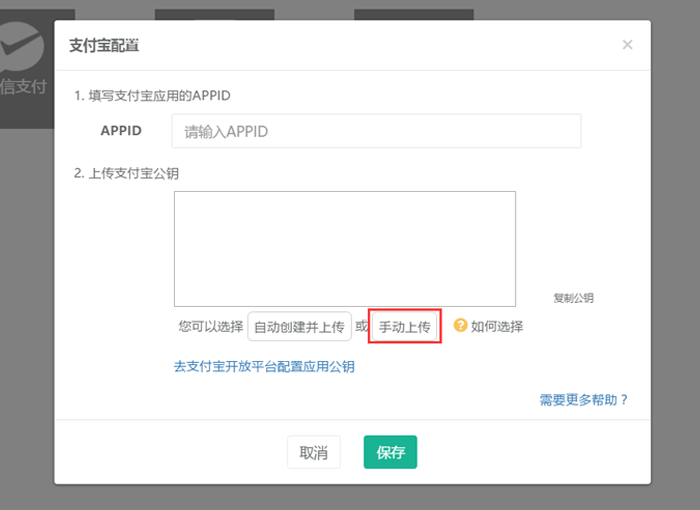The width and height of the screenshot is (700, 510).
Task: Click the public key text area
Action: 345,249
